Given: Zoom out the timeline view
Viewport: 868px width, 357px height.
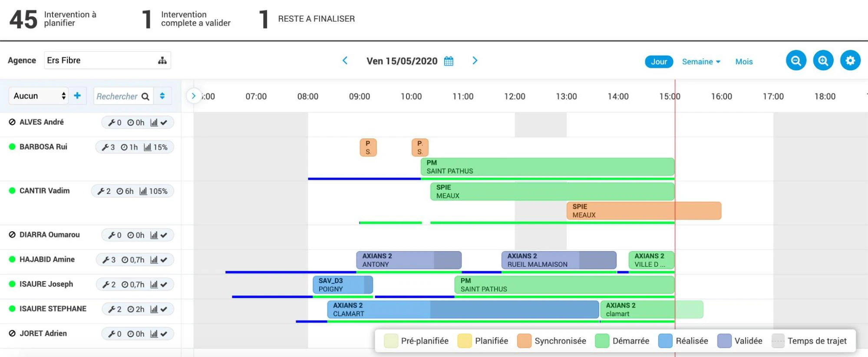Looking at the screenshot, I should pos(796,60).
